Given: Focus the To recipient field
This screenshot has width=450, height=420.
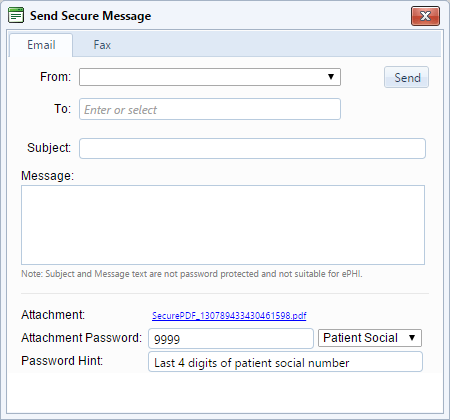Looking at the screenshot, I should click(210, 109).
